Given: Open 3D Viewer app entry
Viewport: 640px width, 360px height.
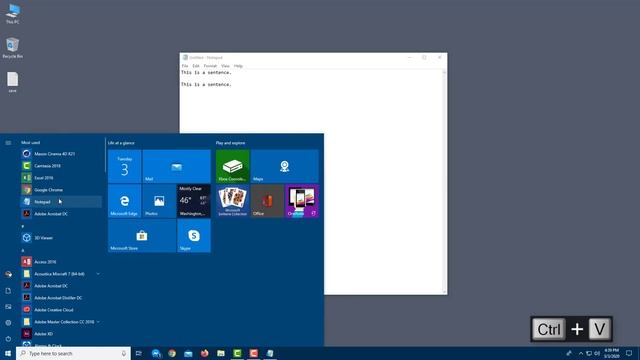Looking at the screenshot, I should pyautogui.click(x=61, y=238).
